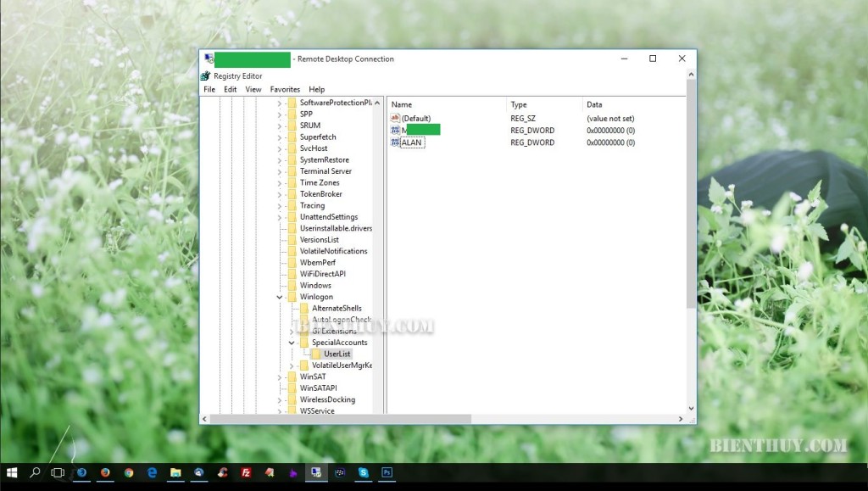Click the SpecialAccounts folder icon
868x491 pixels.
[304, 342]
